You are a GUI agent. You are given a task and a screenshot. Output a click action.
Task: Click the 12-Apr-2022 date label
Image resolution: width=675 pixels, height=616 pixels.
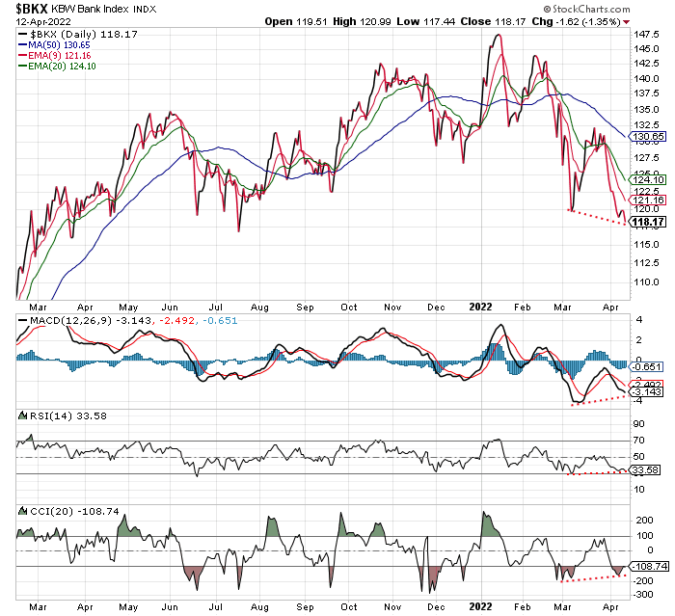43,21
